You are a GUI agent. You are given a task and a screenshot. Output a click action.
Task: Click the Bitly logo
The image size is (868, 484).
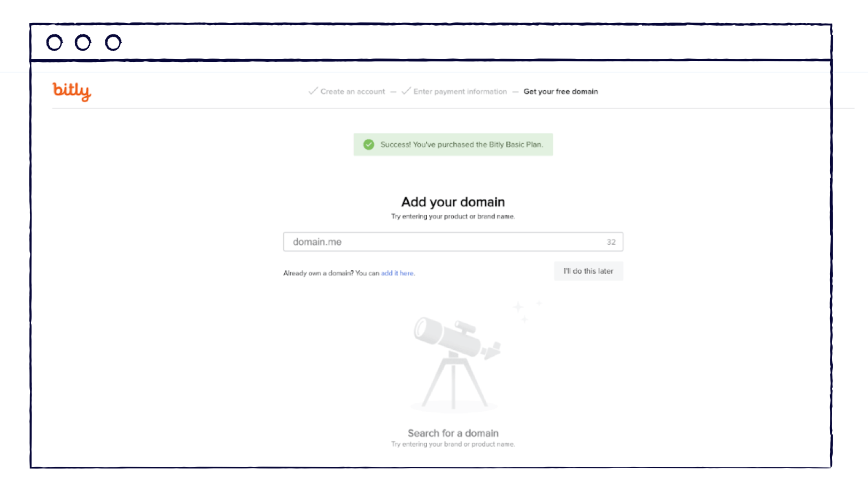(72, 91)
